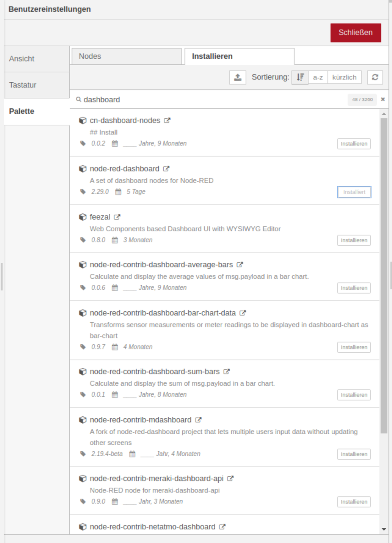Clear the search field with the x icon
Viewport: 392px width, 543px height.
point(383,99)
